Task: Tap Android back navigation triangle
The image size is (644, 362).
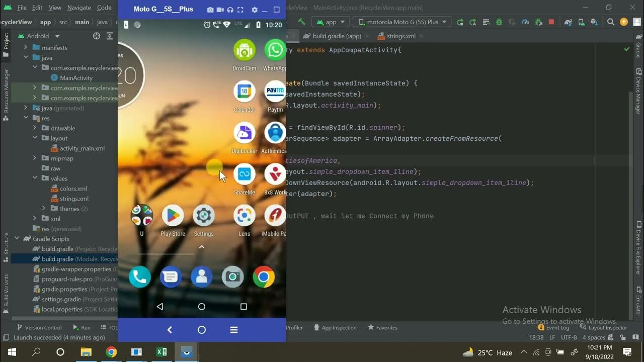Action: [160, 306]
